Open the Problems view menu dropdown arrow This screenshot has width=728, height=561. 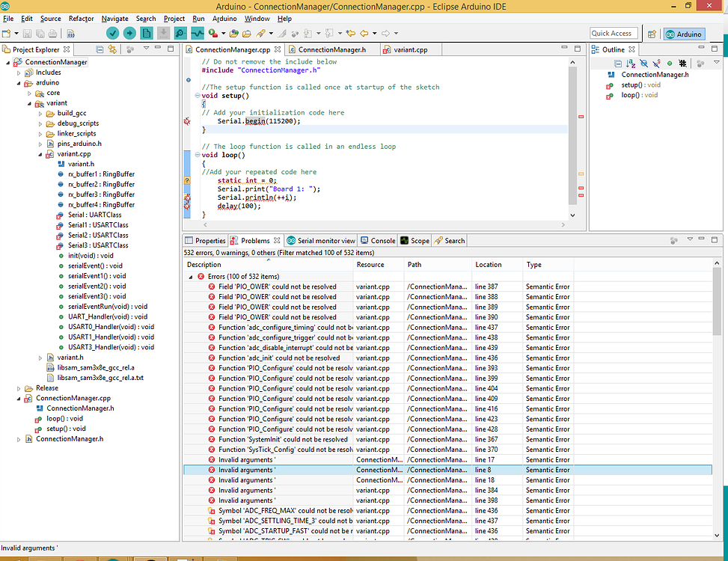690,239
